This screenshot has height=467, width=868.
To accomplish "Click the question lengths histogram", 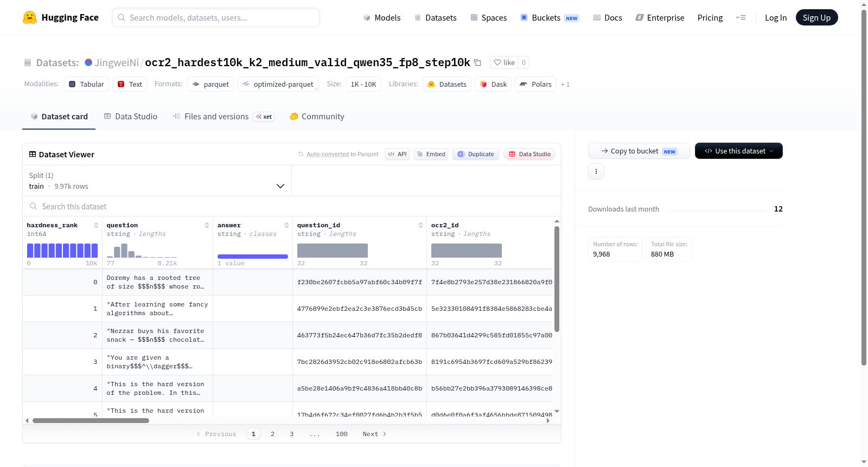I will 142,251.
